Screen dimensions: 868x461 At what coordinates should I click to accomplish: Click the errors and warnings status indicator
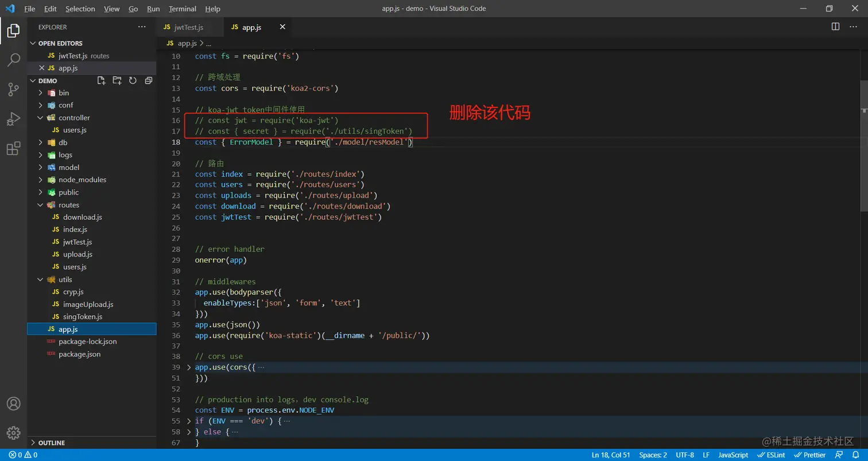coord(23,455)
